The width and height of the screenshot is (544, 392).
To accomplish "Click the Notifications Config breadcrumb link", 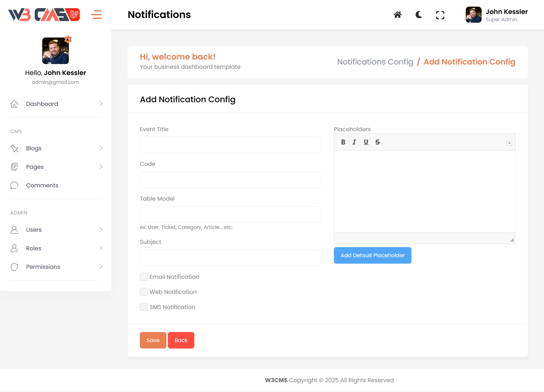I will coord(375,62).
